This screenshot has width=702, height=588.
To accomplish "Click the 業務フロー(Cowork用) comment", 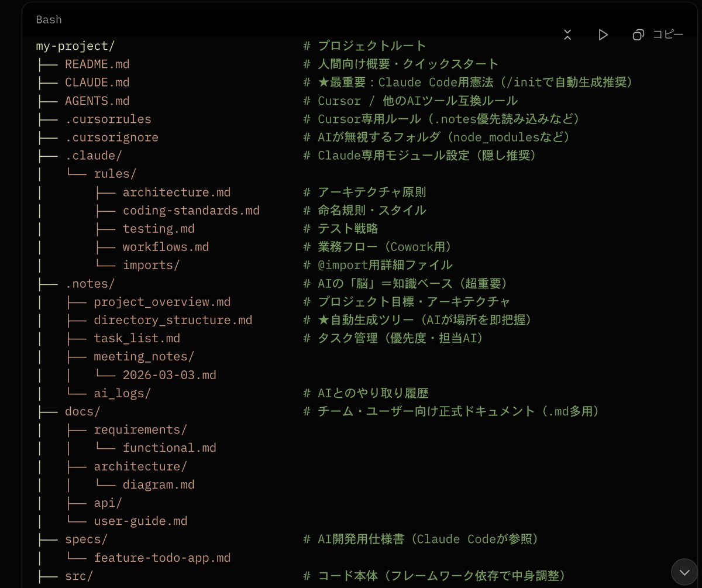I will tap(378, 247).
